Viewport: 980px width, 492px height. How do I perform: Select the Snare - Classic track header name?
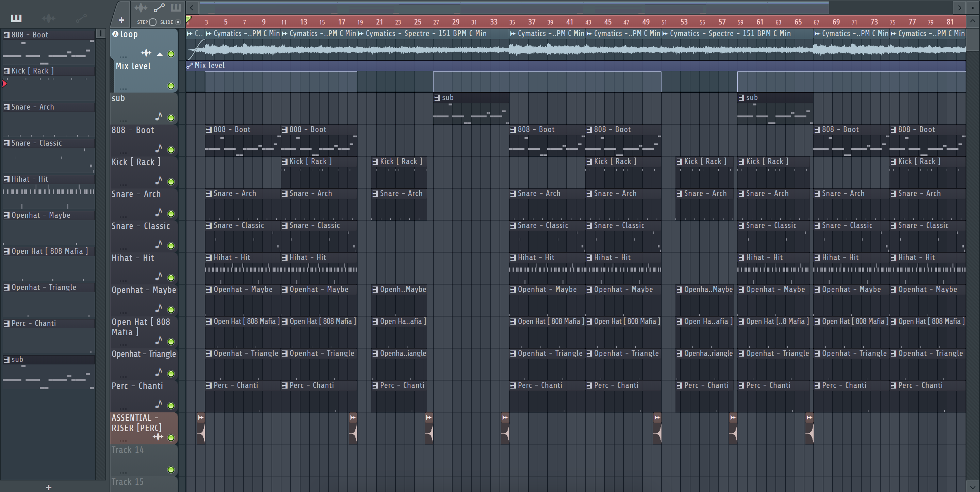pos(141,226)
